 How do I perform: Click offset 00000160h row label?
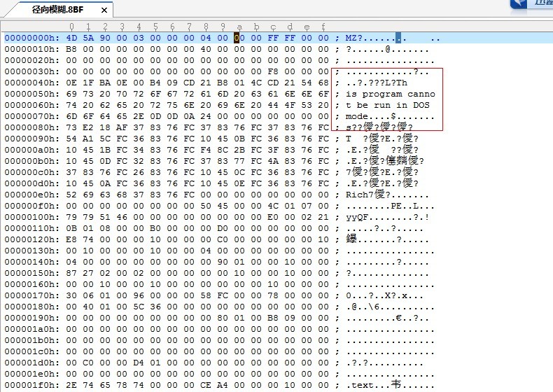pos(32,284)
